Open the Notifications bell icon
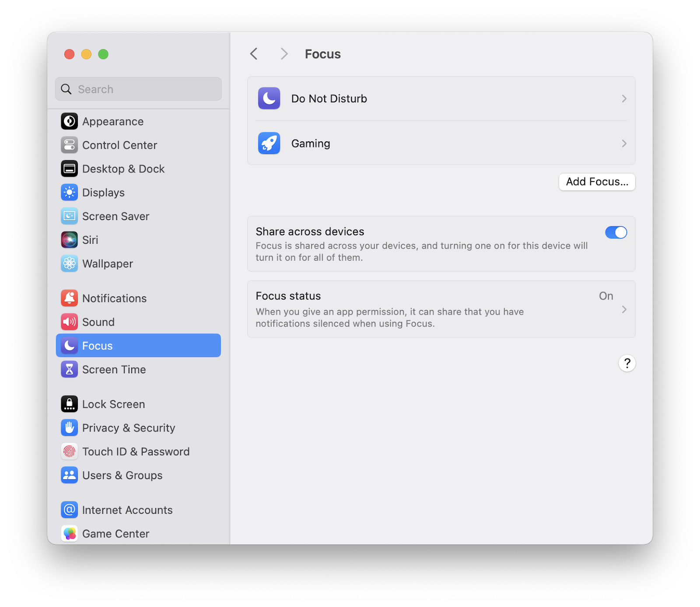This screenshot has height=607, width=700. [x=69, y=298]
